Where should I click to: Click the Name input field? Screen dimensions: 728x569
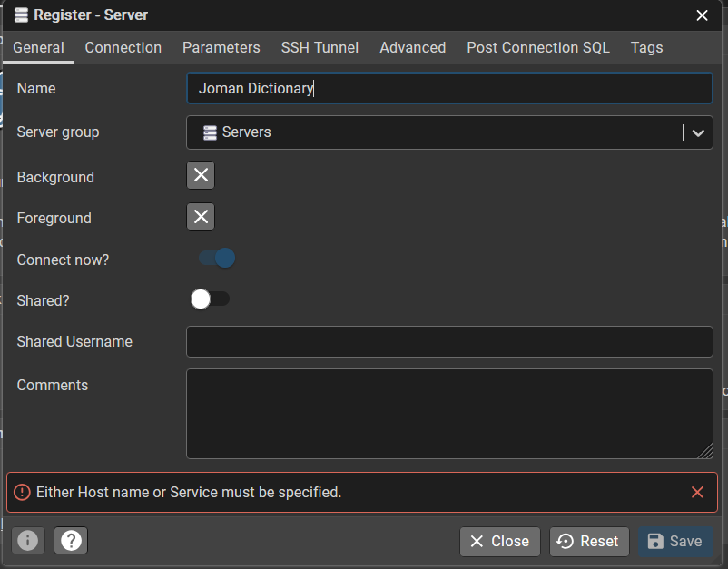[449, 88]
